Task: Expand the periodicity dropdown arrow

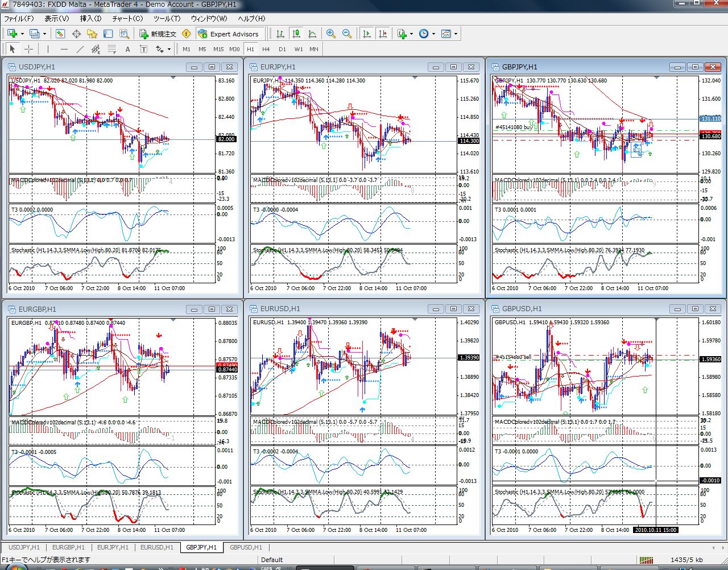Action: click(433, 34)
